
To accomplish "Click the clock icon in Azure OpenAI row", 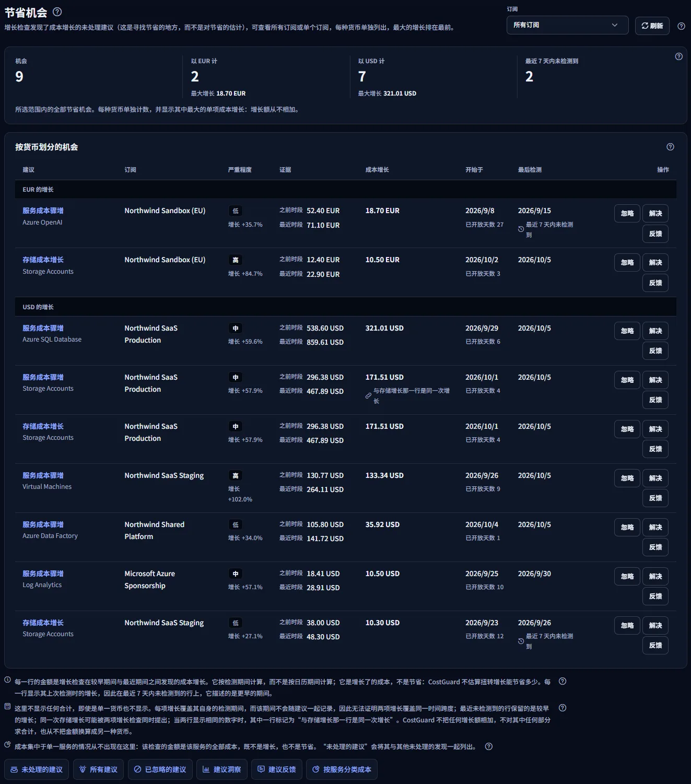I will click(521, 229).
